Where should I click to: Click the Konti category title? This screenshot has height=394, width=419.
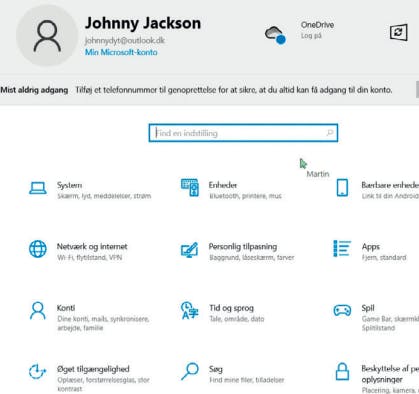coord(66,308)
